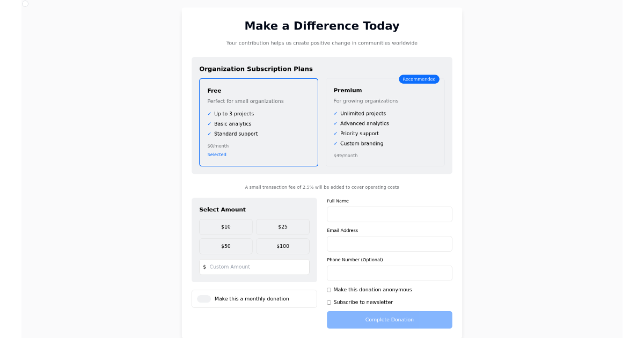This screenshot has height=338, width=644.
Task: Choose the $50 preset amount
Action: (x=225, y=246)
